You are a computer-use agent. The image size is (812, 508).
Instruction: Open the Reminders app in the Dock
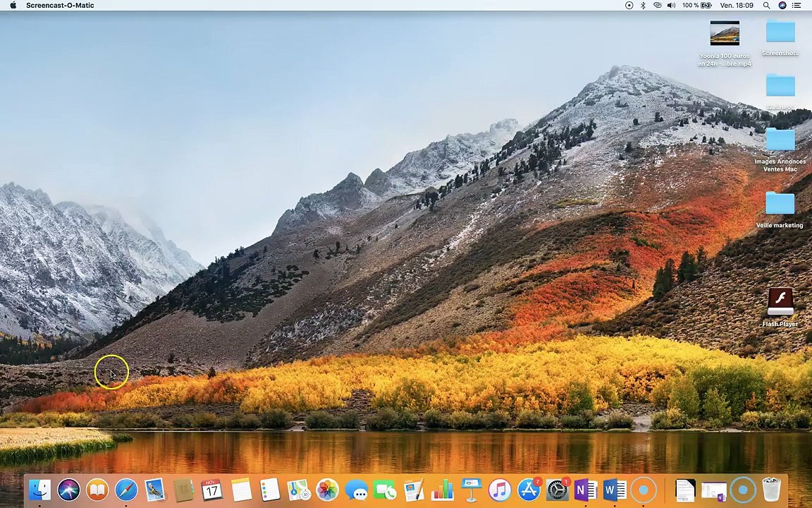click(270, 490)
